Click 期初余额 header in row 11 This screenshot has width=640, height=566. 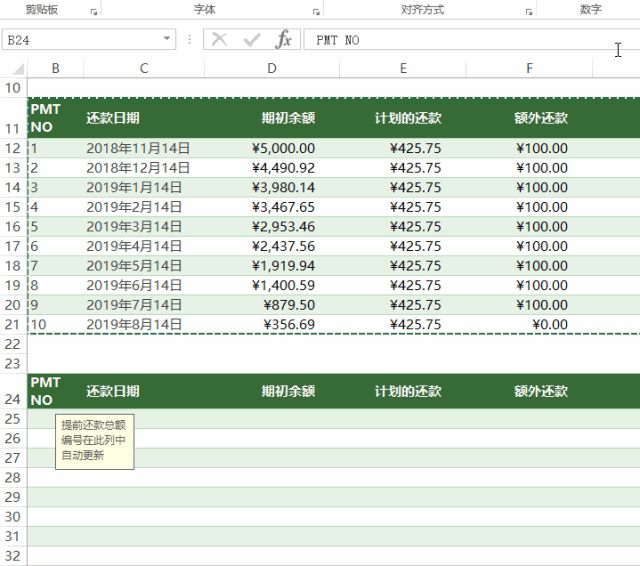click(272, 118)
